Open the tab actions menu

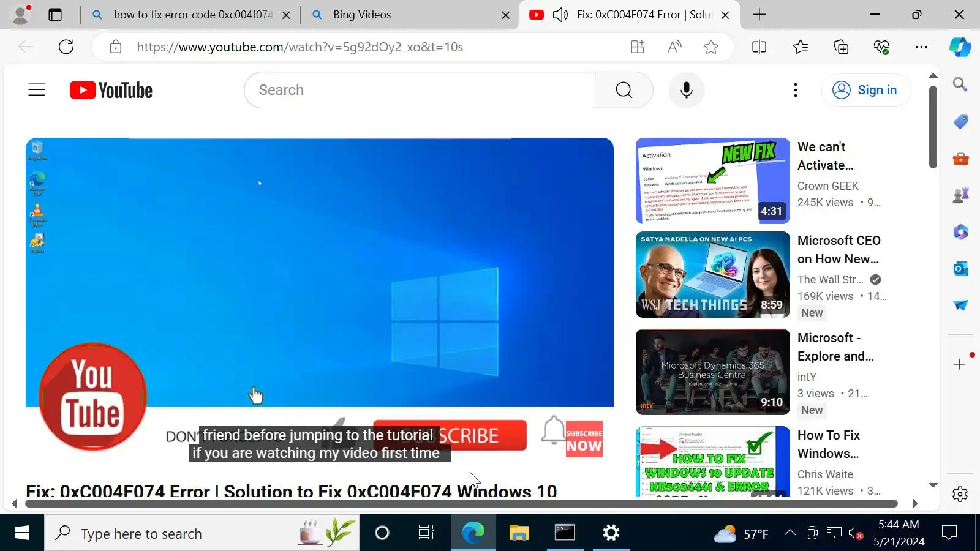pyautogui.click(x=55, y=15)
